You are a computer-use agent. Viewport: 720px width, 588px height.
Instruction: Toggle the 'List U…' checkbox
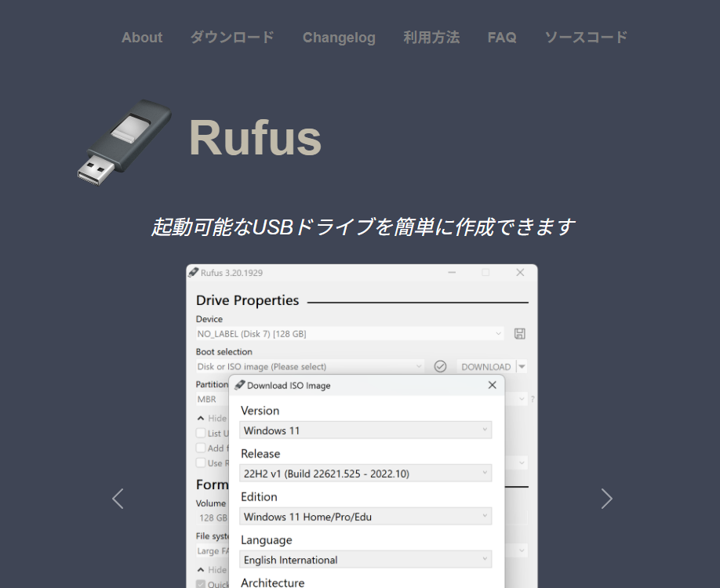click(202, 433)
